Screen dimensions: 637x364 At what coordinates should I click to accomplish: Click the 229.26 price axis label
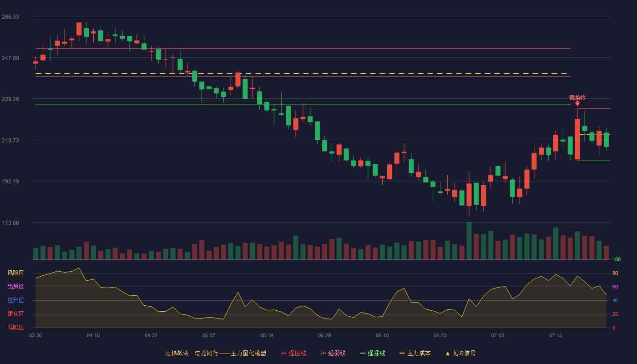tap(10, 99)
